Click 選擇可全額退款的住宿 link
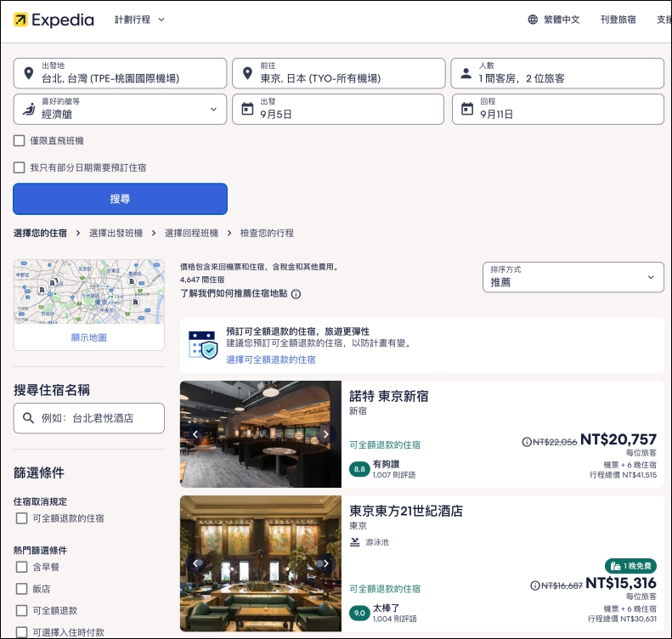The height and width of the screenshot is (639, 672). point(271,359)
